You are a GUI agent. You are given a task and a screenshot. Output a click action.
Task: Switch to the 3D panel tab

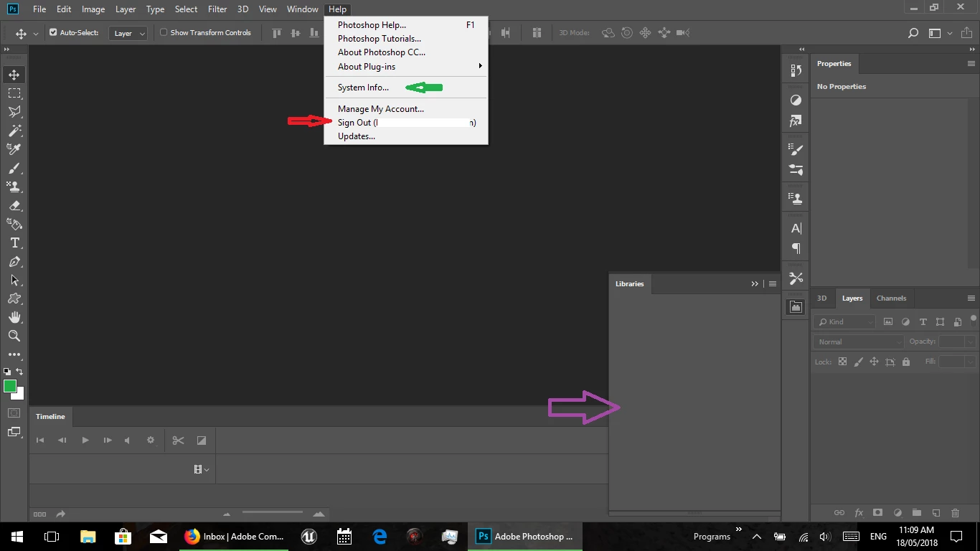[x=822, y=298]
